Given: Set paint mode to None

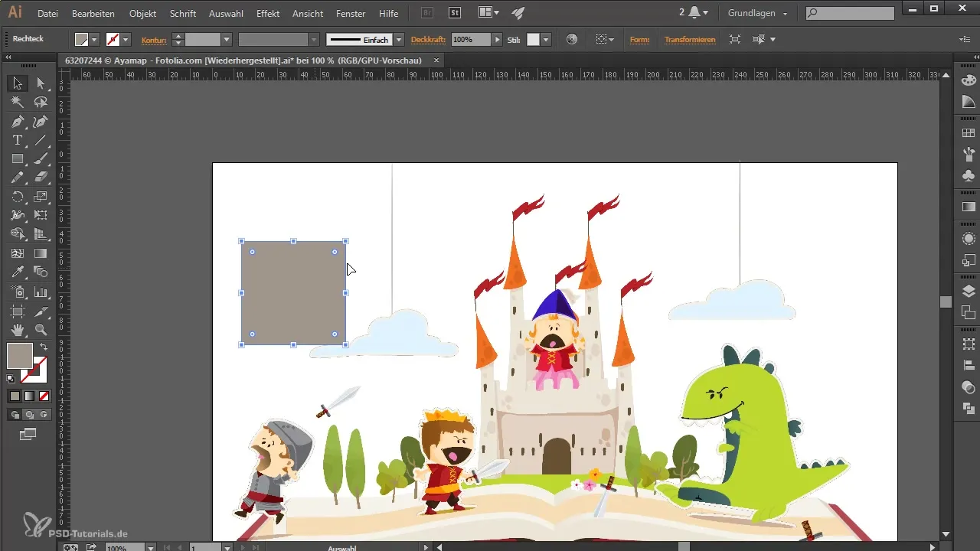Looking at the screenshot, I should [x=44, y=396].
